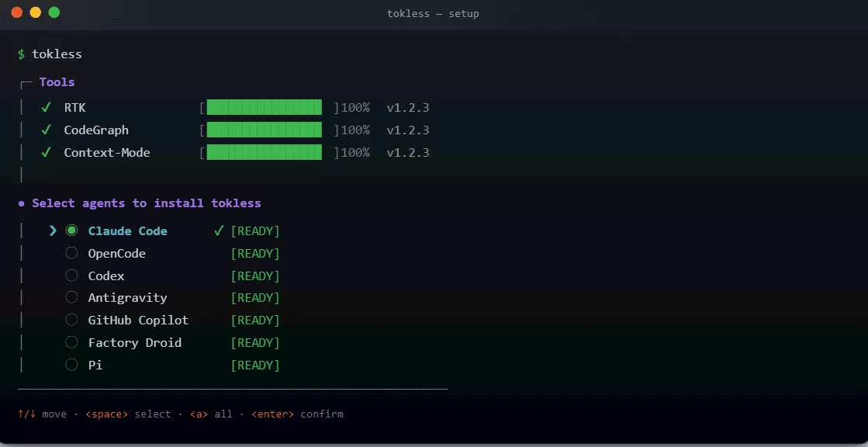Click the RTK tool name
868x447 pixels.
(74, 107)
